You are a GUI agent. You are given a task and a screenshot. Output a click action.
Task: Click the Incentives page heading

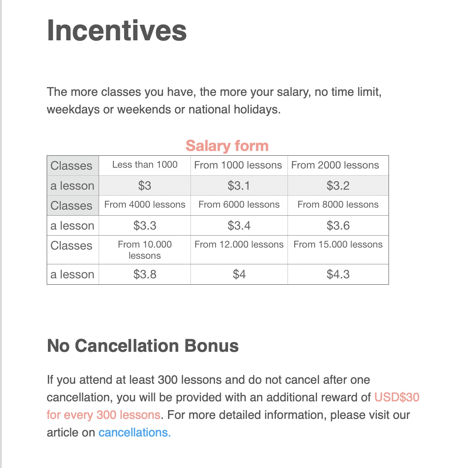117,30
